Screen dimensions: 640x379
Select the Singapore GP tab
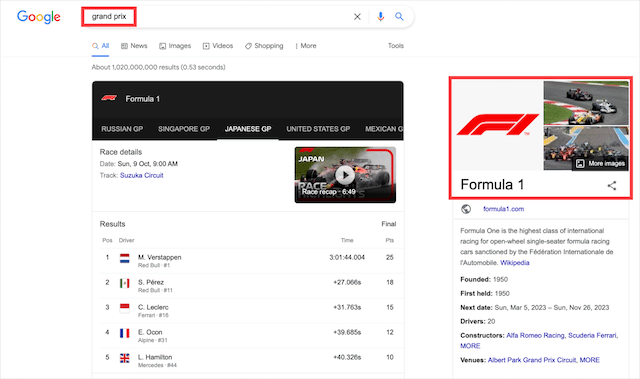(x=184, y=129)
